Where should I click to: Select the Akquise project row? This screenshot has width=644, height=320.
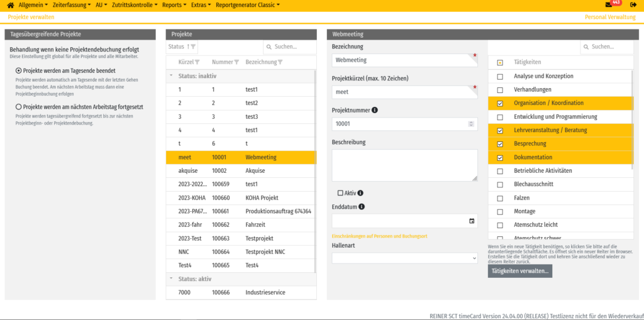(x=241, y=171)
